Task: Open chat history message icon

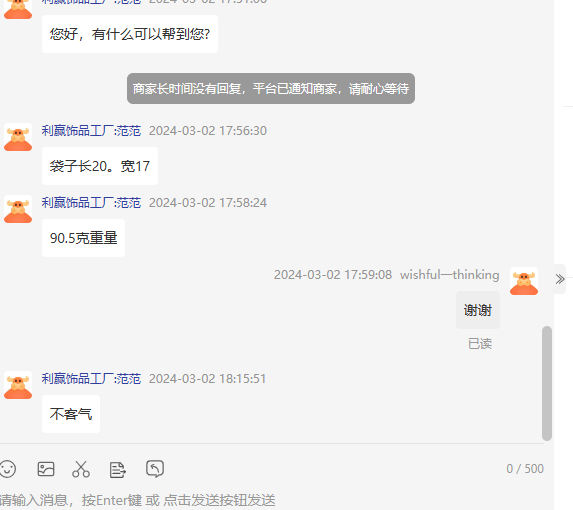Action: [155, 469]
